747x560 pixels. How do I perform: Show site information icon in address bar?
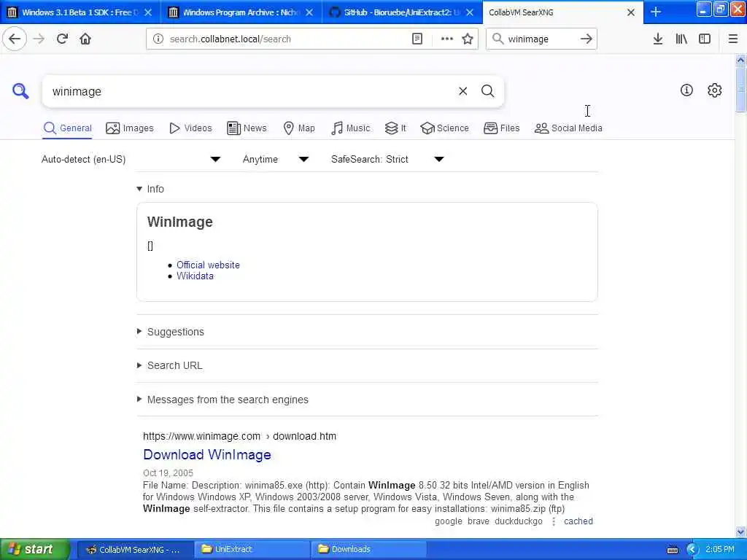(158, 39)
